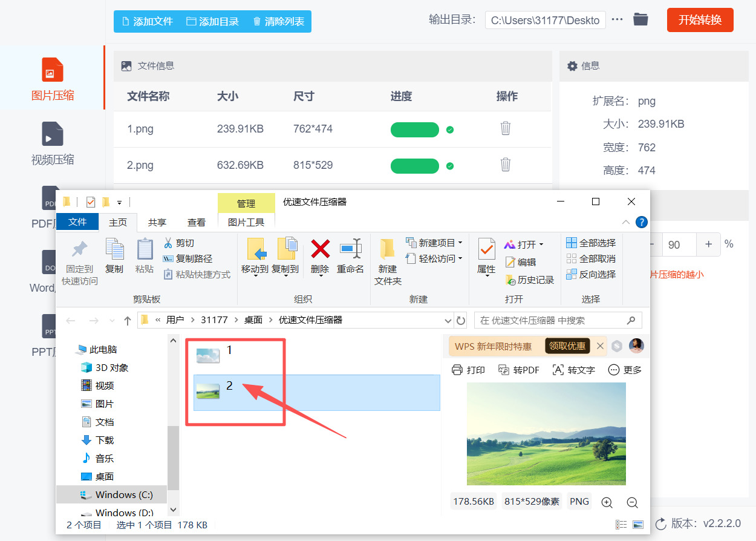This screenshot has width=756, height=541.
Task: Click the 开始转换 button
Action: [700, 19]
